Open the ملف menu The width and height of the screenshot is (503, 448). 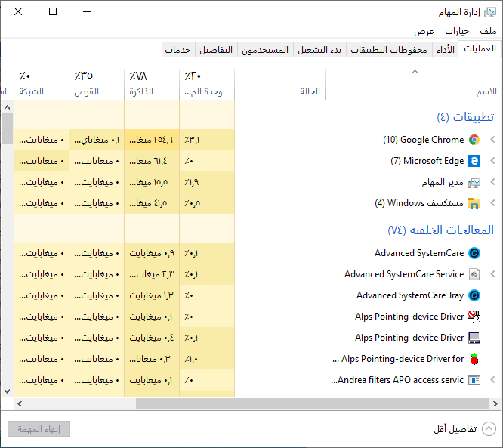pyautogui.click(x=488, y=31)
